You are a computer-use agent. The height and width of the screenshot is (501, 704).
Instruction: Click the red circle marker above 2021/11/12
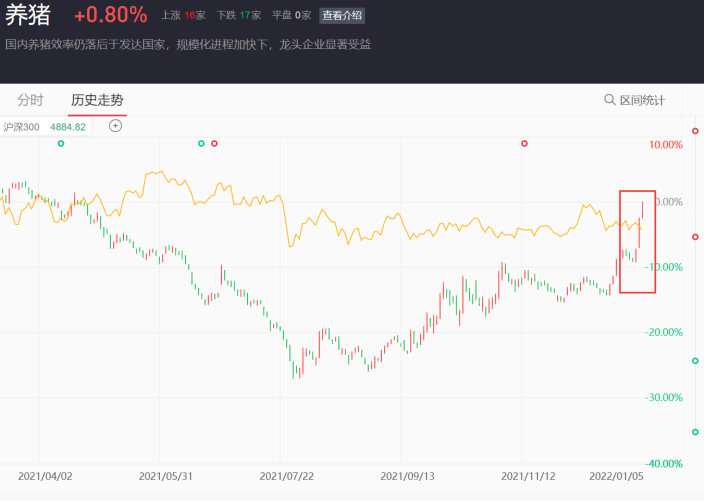[x=524, y=144]
